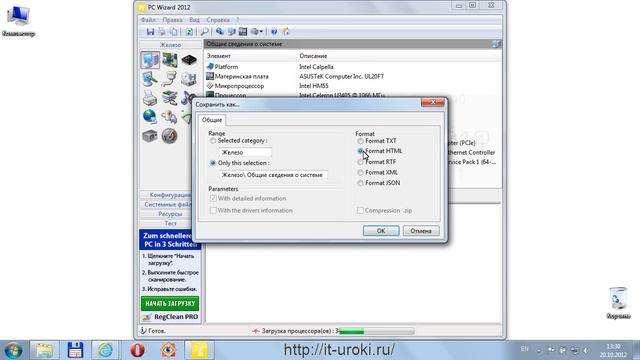Open the Вид menu
The image size is (640, 360).
point(194,20)
